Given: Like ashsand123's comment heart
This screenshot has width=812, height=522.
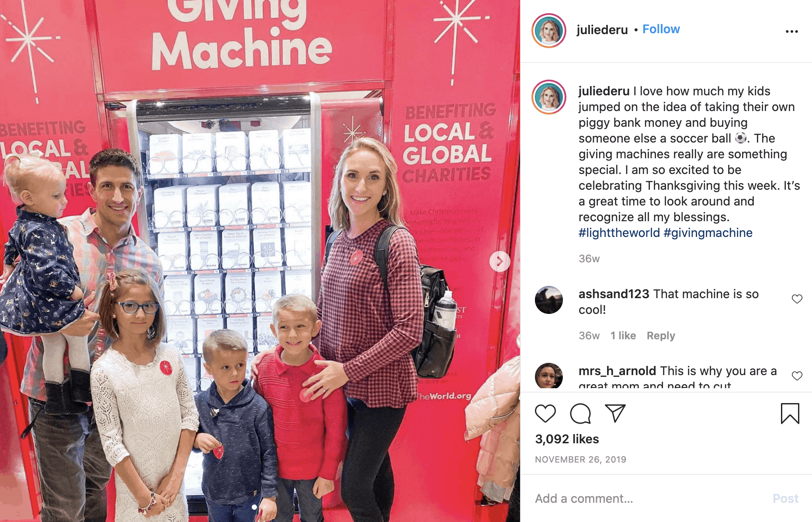Looking at the screenshot, I should click(x=797, y=299).
